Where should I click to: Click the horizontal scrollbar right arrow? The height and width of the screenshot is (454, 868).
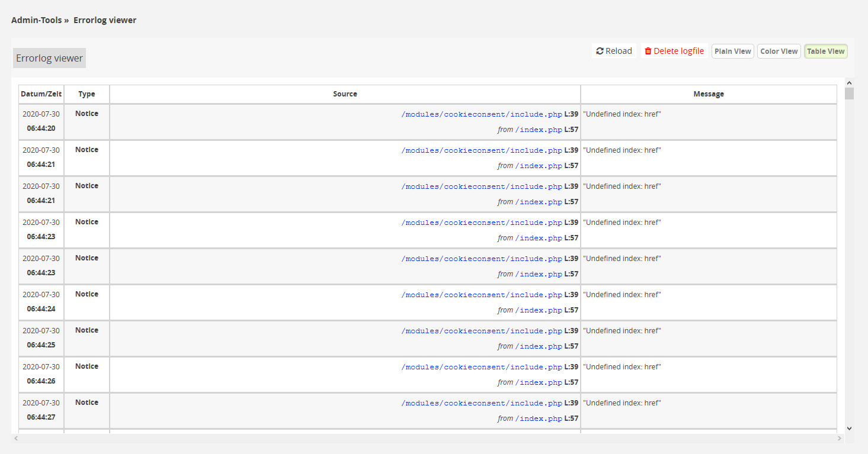coord(839,439)
